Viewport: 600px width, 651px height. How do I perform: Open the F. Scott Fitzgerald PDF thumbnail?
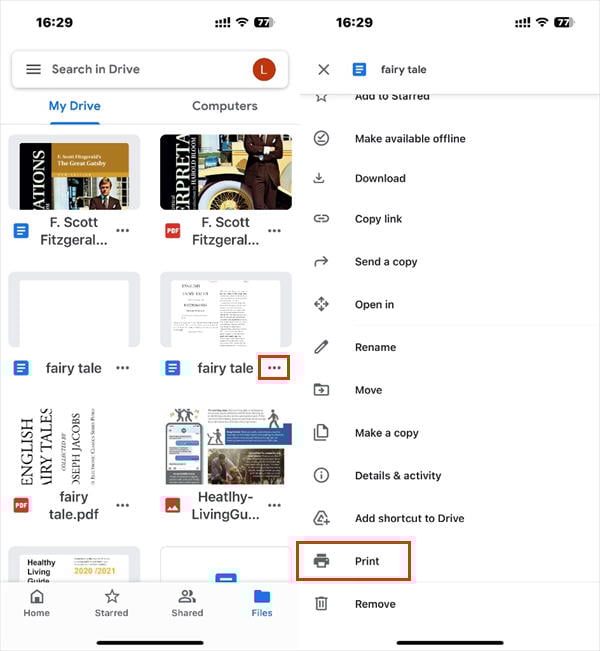coord(226,172)
